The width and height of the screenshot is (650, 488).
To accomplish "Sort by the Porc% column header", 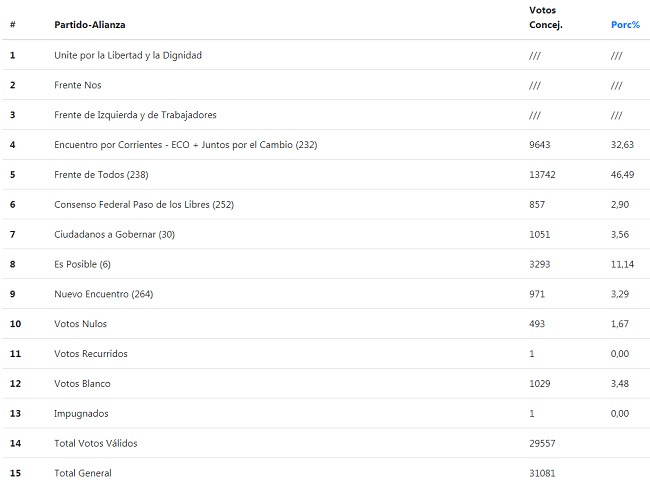I will (x=625, y=25).
